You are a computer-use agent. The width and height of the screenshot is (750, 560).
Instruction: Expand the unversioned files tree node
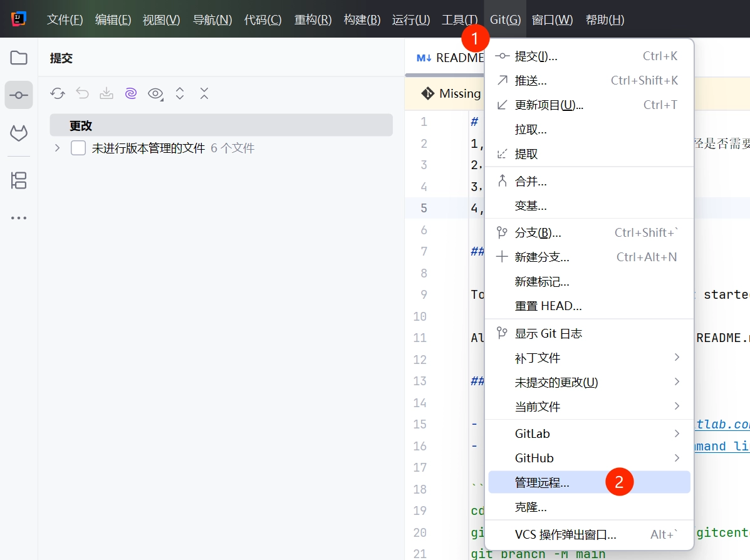(58, 148)
